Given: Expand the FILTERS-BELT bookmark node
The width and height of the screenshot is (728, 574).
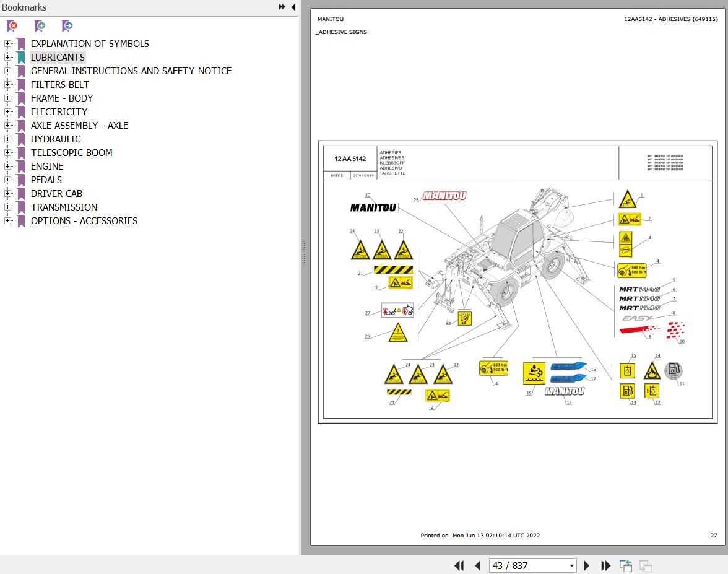Looking at the screenshot, I should [x=7, y=84].
